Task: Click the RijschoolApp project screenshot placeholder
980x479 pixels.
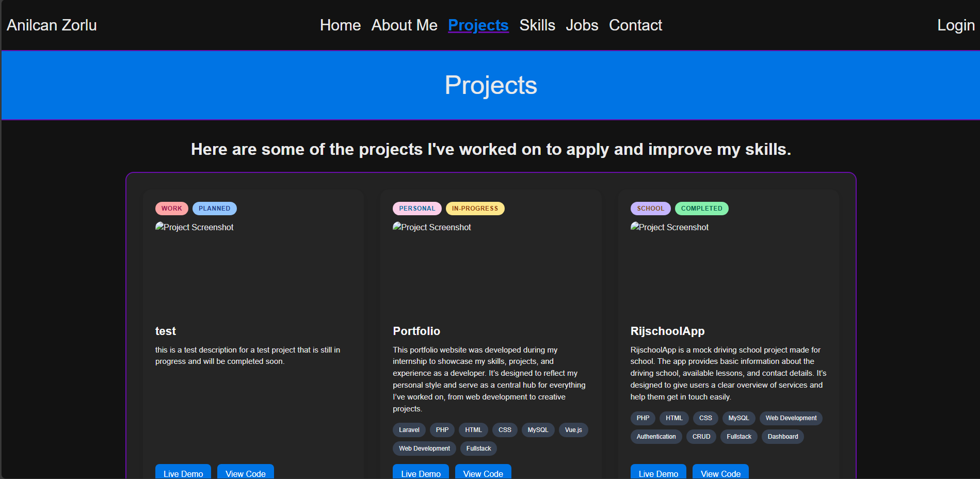Action: pyautogui.click(x=669, y=227)
